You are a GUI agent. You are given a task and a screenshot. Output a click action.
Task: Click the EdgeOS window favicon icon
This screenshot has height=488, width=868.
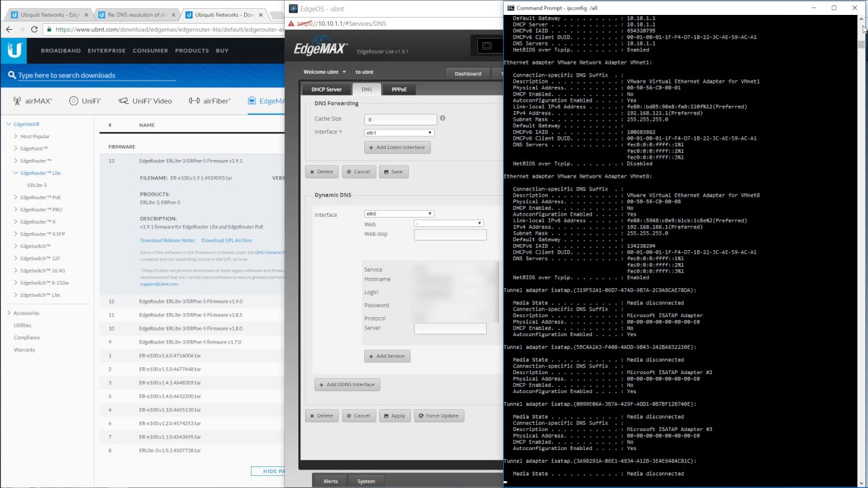(x=293, y=8)
